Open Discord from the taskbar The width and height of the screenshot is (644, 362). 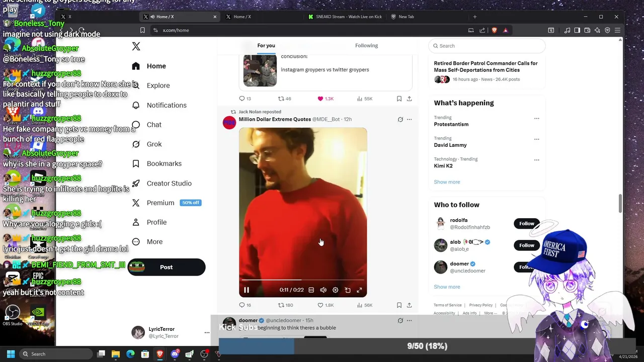175,354
